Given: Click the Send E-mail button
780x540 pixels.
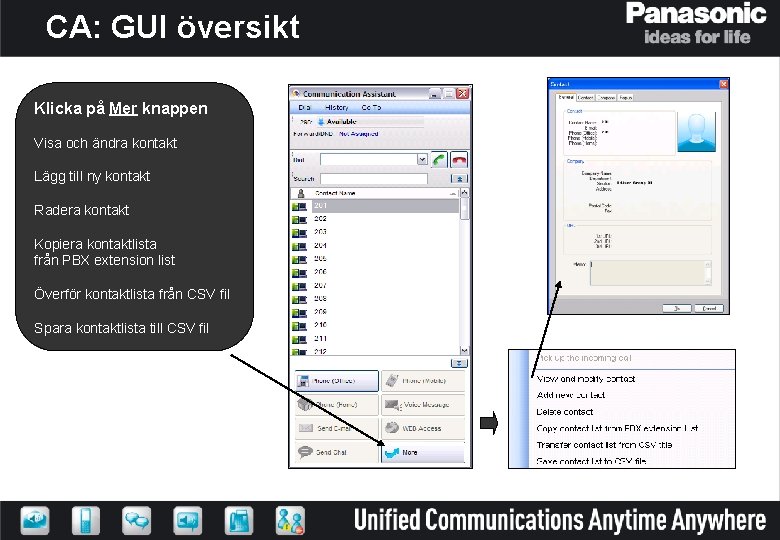Looking at the screenshot, I should point(337,428).
